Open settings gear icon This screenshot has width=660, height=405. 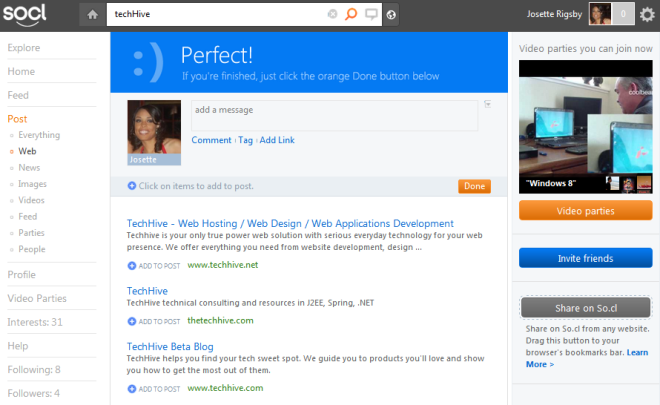(x=647, y=15)
